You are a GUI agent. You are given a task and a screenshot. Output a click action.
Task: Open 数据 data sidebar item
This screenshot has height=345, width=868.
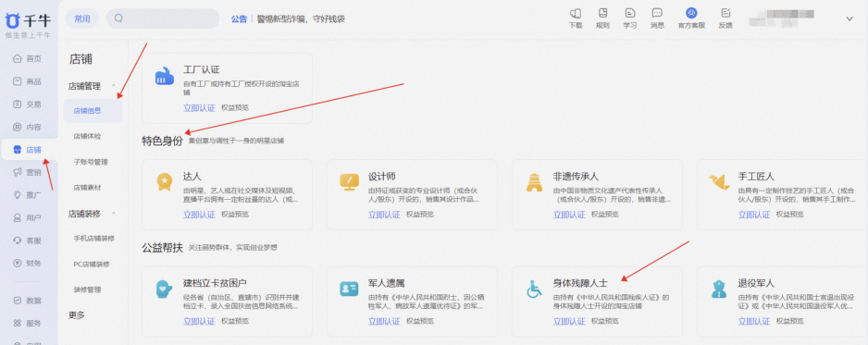tap(28, 301)
